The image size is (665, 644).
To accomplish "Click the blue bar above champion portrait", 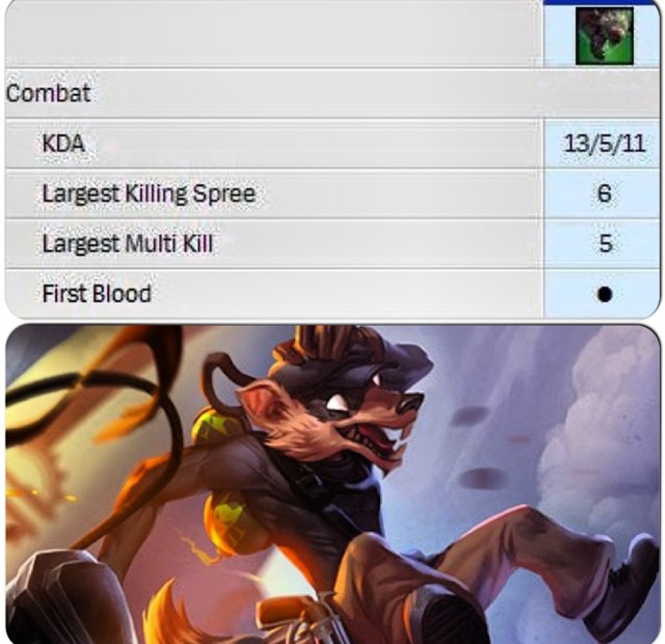I will (602, 2).
